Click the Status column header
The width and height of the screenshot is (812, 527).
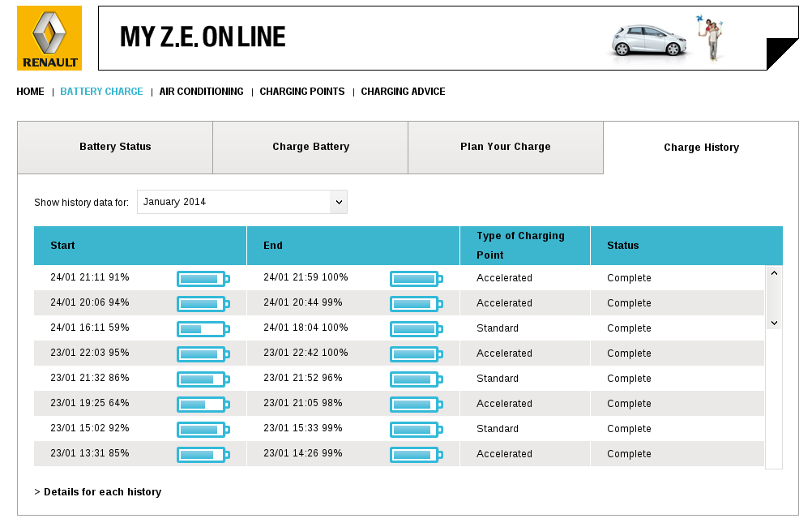686,246
